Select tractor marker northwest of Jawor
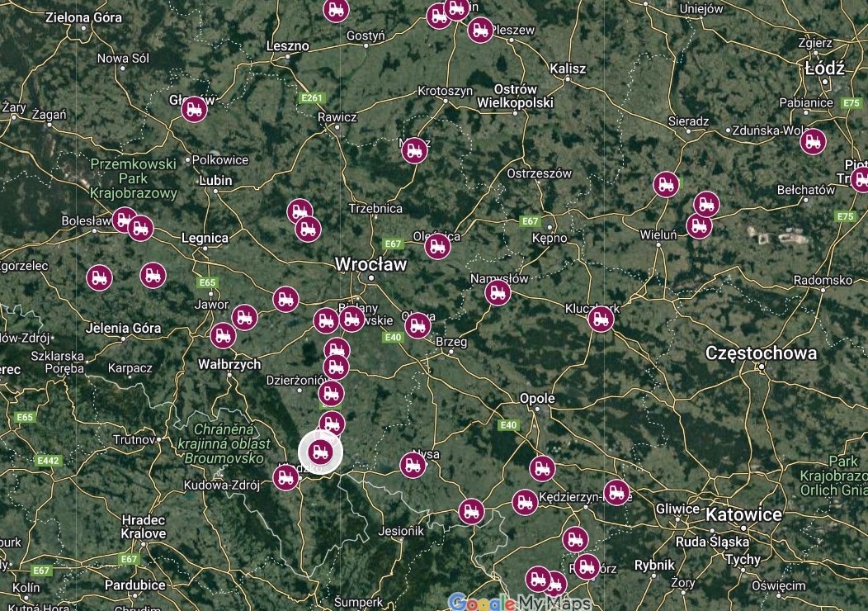868x611 pixels. (x=153, y=275)
